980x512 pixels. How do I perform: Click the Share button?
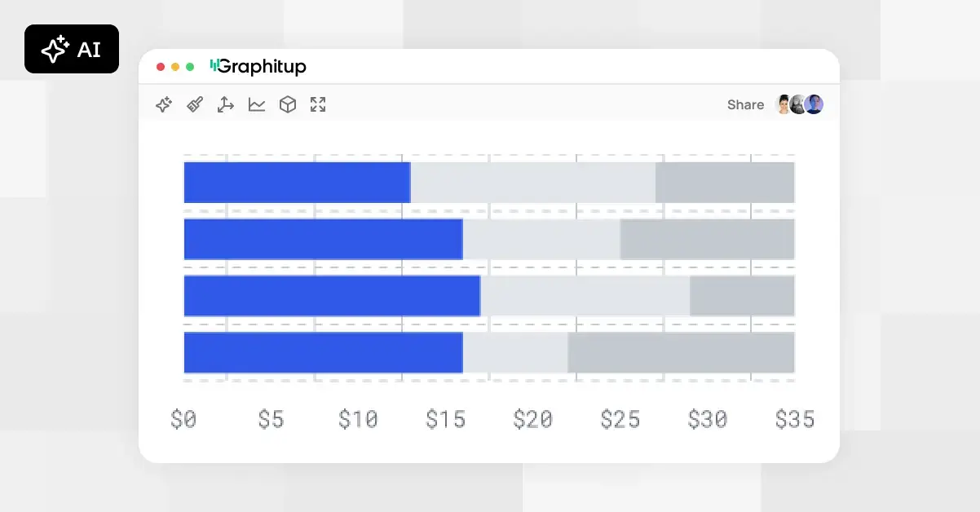744,104
